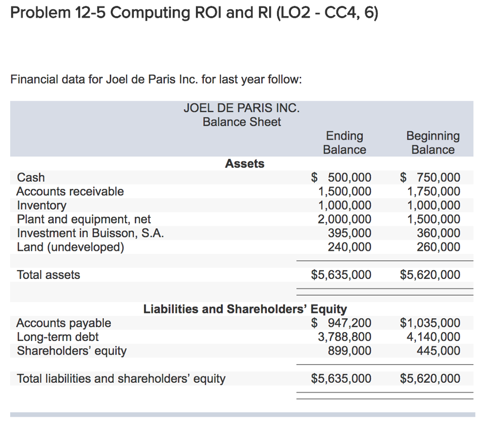Click the 'Cash' row label
The width and height of the screenshot is (504, 429).
[31, 178]
